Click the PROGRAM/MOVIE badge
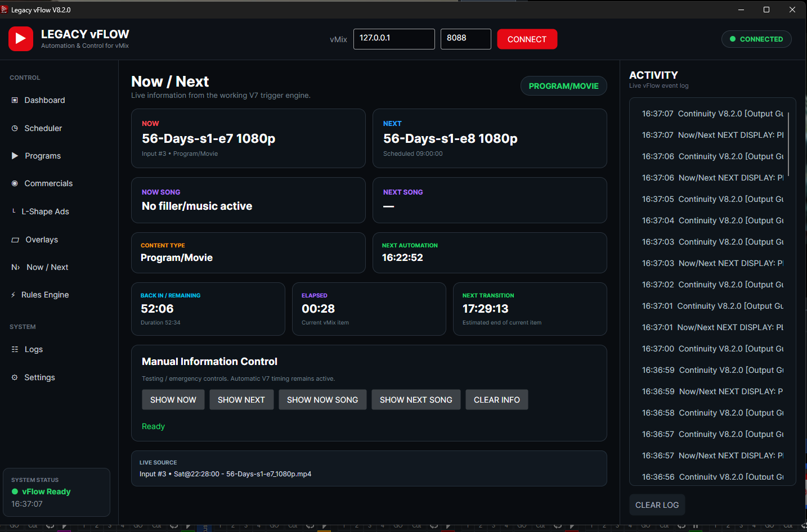 tap(564, 86)
